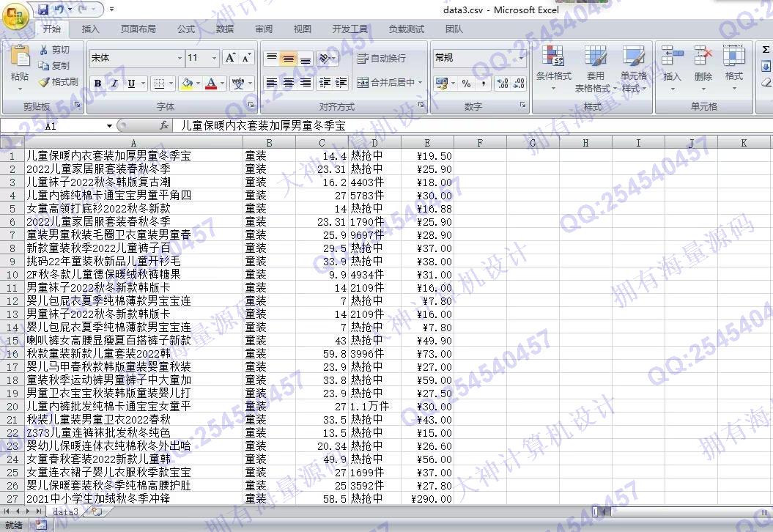The width and height of the screenshot is (773, 532).
Task: Click the insert function fx icon
Action: pyautogui.click(x=164, y=126)
